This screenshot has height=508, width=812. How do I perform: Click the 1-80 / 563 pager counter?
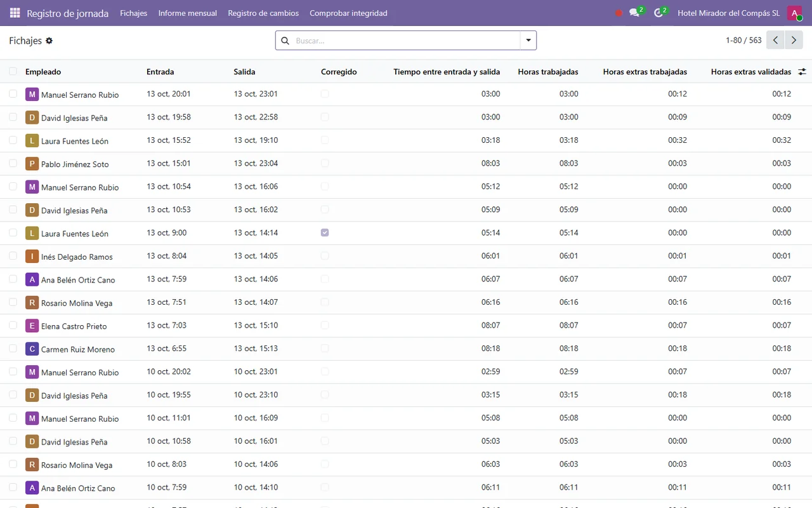coord(743,40)
